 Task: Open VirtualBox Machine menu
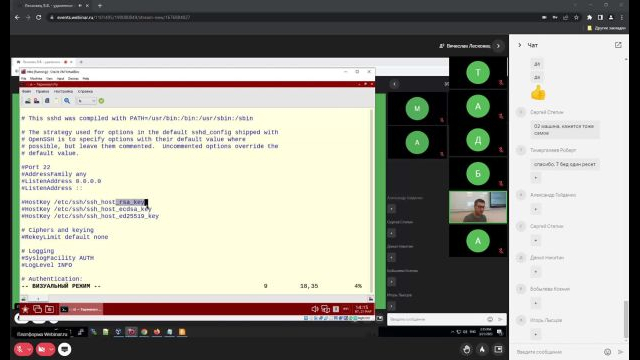pos(36,78)
